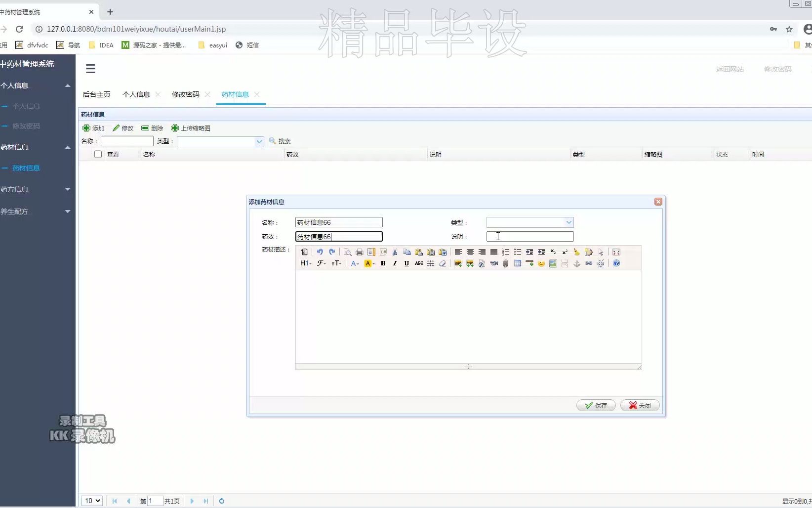Collapse 药材信息 sidebar section

coord(68,147)
